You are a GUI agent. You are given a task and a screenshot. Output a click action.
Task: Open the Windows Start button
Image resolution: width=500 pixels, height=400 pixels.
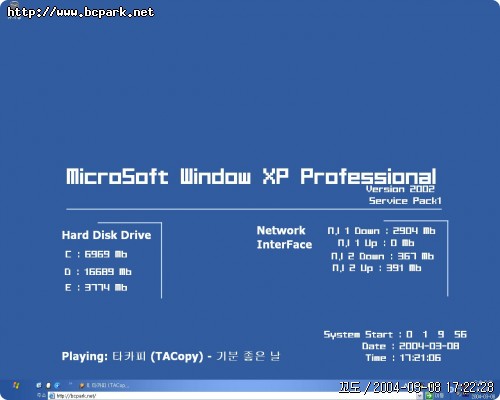click(16, 386)
